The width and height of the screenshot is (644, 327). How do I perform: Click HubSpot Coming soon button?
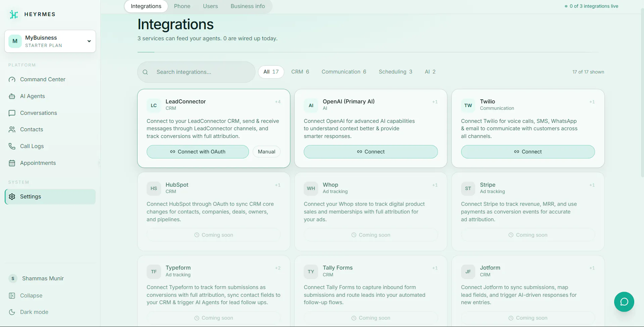tap(213, 235)
